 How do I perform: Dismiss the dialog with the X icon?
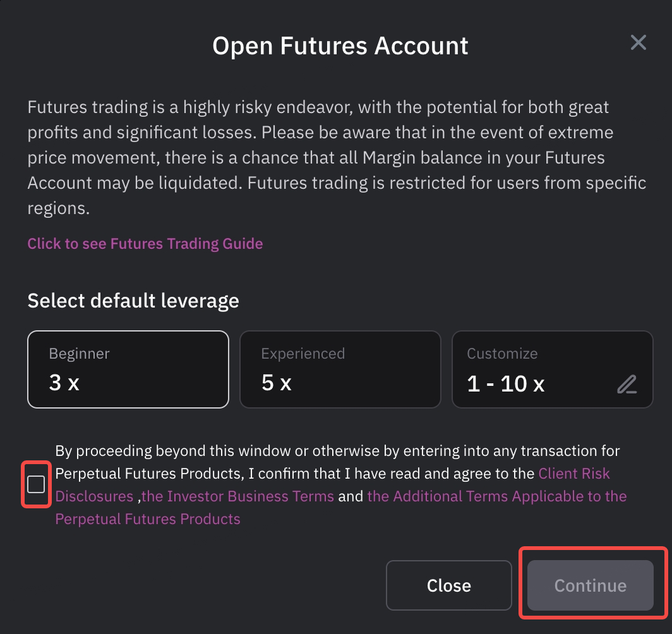pos(639,43)
